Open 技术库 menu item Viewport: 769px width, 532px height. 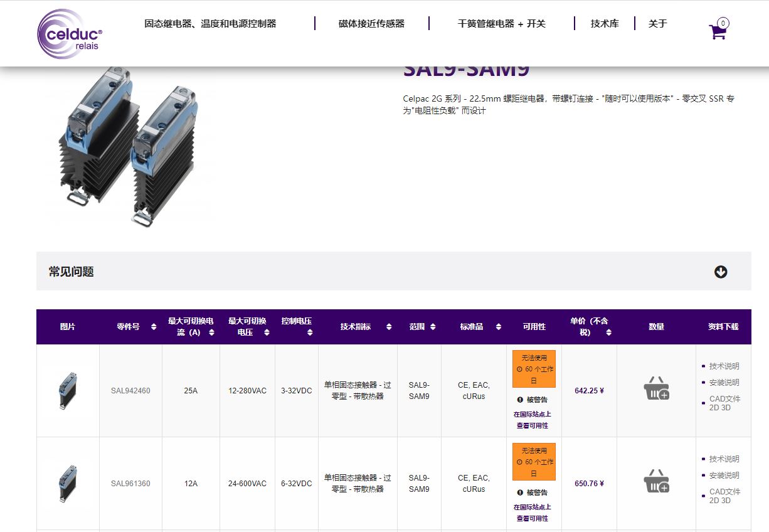point(605,24)
